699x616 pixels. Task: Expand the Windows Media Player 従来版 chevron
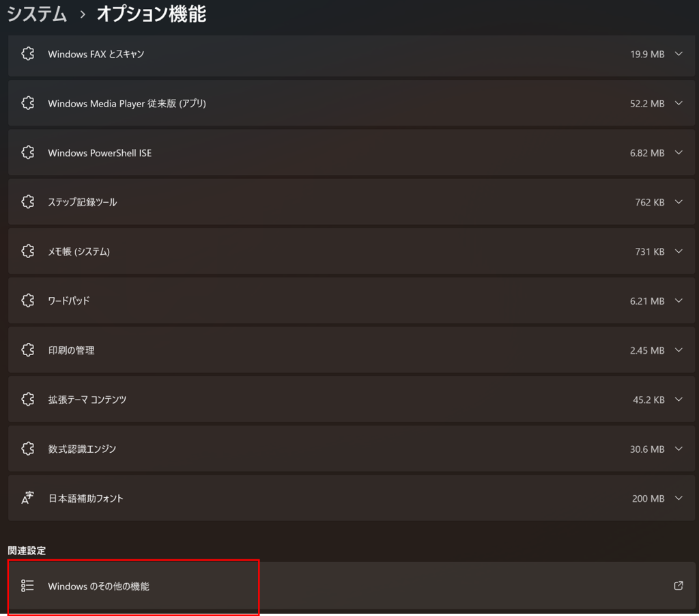pyautogui.click(x=678, y=103)
